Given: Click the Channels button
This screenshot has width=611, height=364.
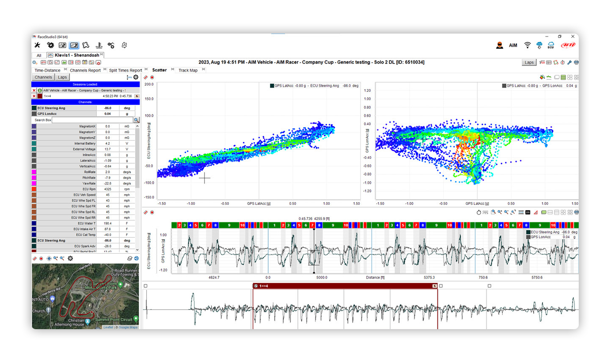Looking at the screenshot, I should (43, 77).
